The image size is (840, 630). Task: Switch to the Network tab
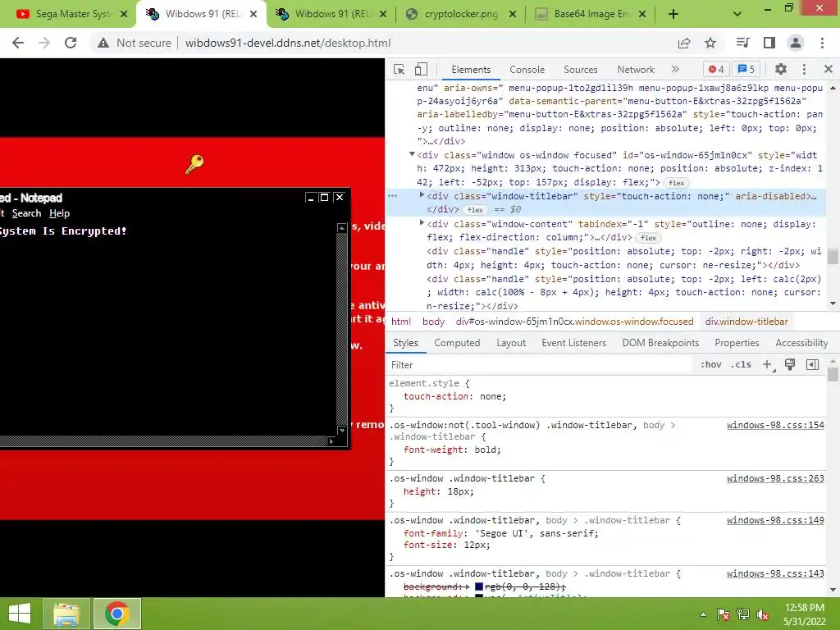pyautogui.click(x=636, y=70)
